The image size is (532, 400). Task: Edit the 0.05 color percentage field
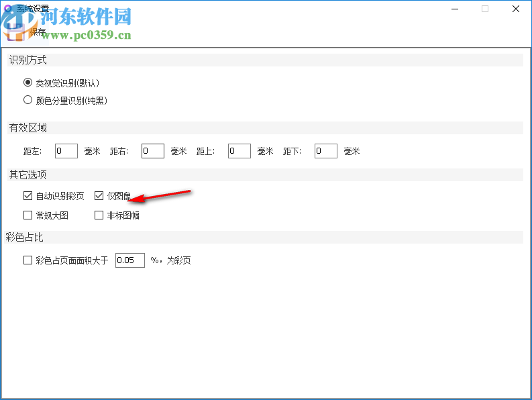130,260
